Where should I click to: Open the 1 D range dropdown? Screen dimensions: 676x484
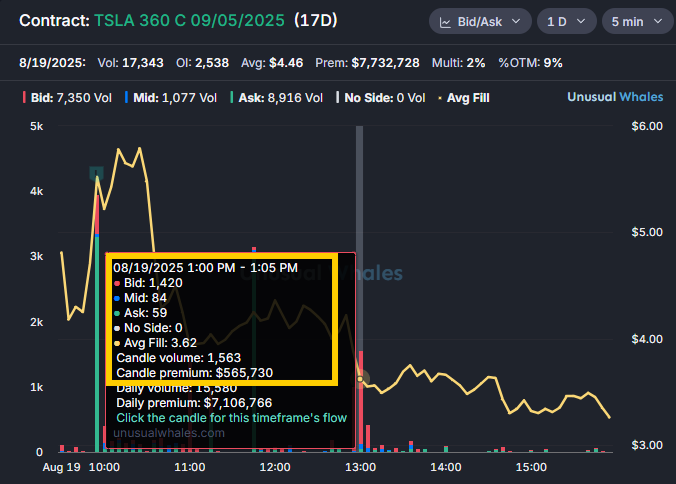point(566,21)
